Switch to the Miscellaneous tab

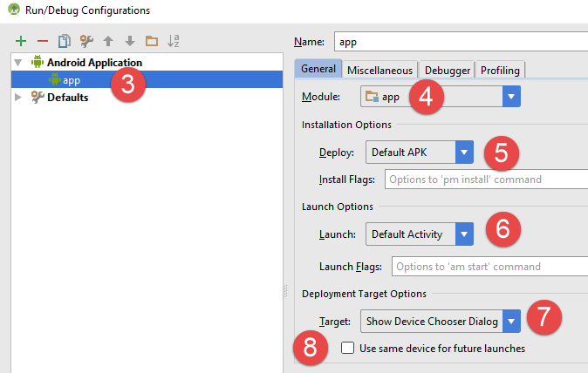(x=379, y=70)
